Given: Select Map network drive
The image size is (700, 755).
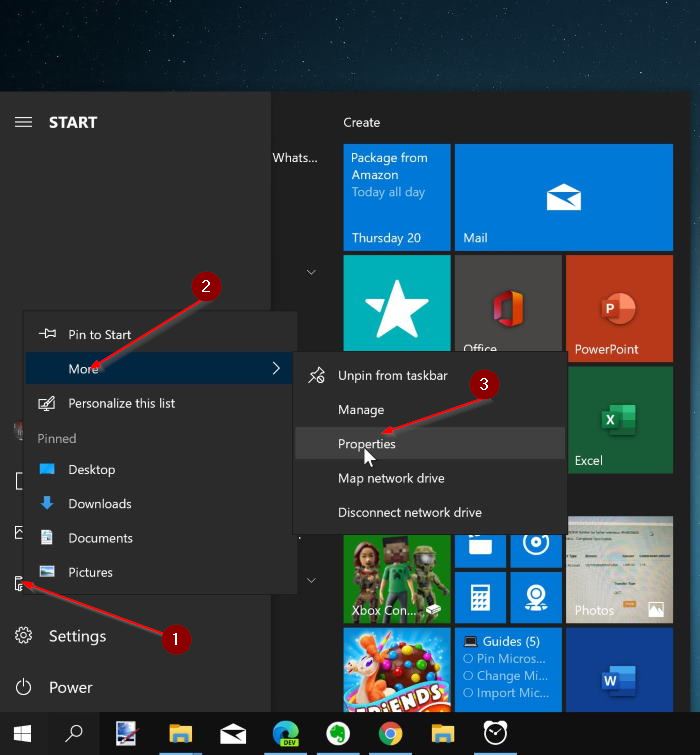Looking at the screenshot, I should coord(430,478).
